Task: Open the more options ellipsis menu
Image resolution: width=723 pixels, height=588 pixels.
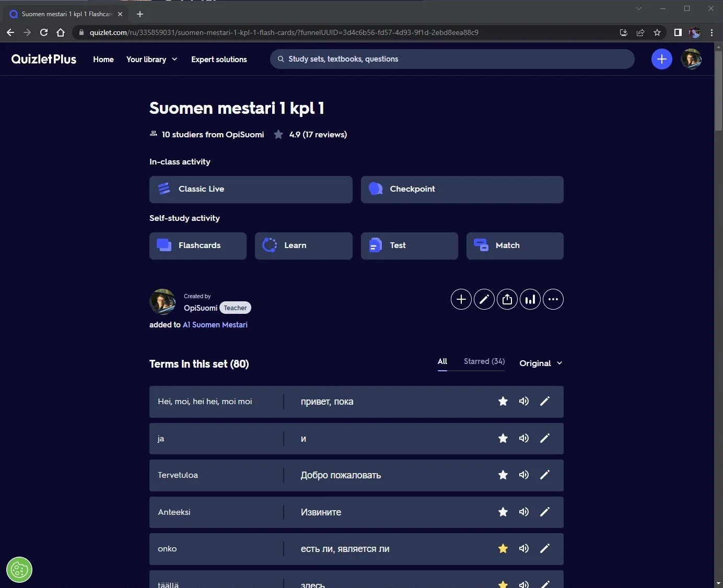Action: [553, 299]
